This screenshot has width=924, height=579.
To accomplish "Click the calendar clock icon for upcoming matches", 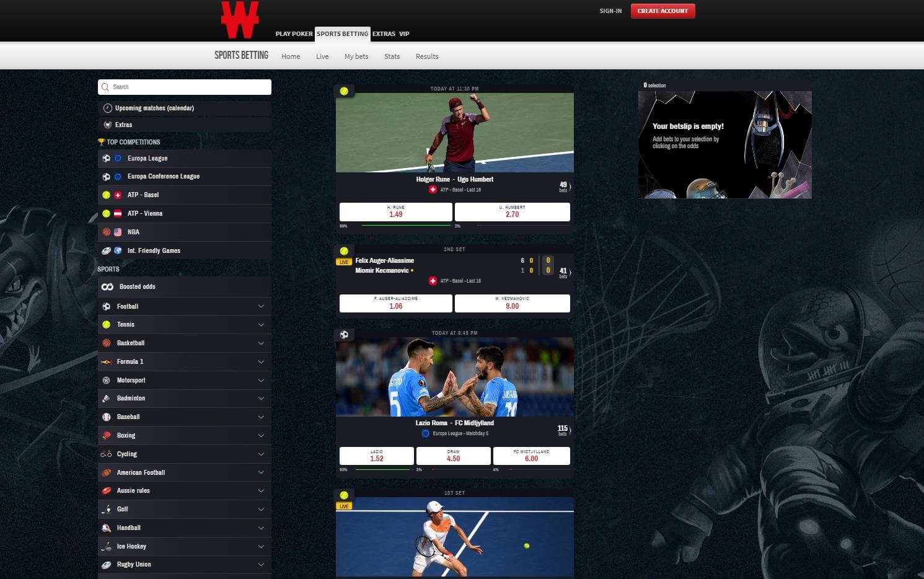I will coord(107,108).
